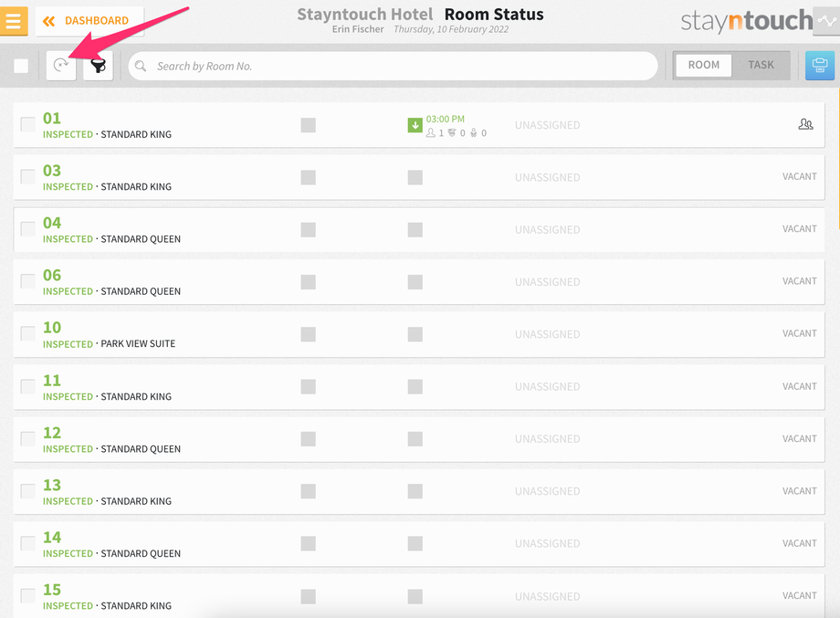This screenshot has width=840, height=618.
Task: Select the checkbox for room 15
Action: (x=28, y=595)
